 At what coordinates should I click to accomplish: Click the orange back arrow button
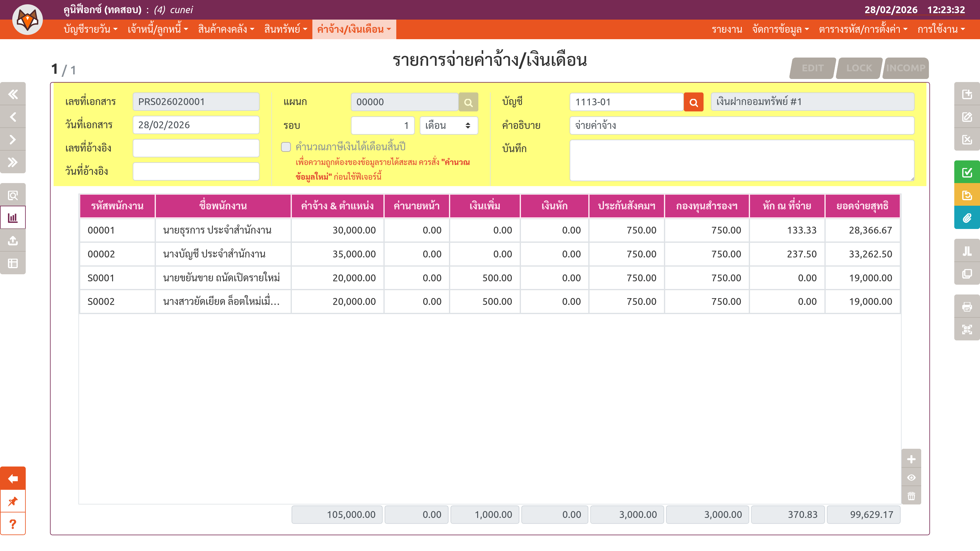pyautogui.click(x=13, y=478)
